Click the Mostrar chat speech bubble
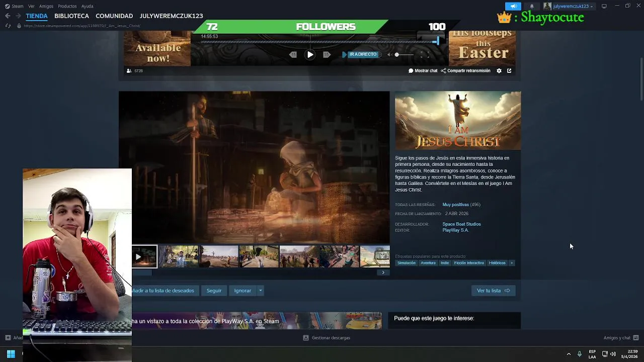 [423, 71]
